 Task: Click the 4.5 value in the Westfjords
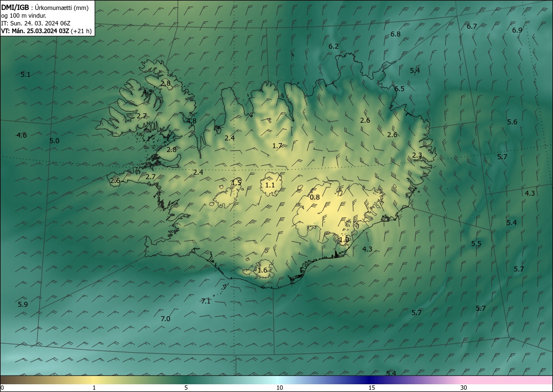point(148,92)
